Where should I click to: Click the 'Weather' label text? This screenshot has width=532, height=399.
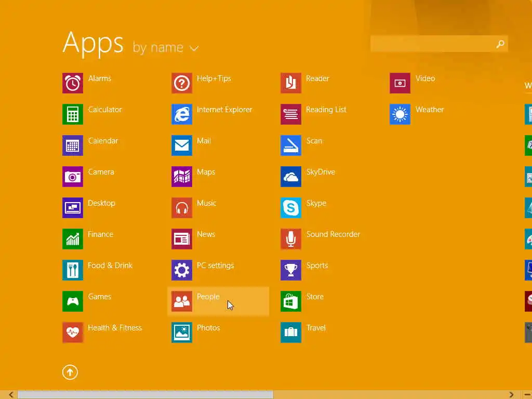coord(430,110)
